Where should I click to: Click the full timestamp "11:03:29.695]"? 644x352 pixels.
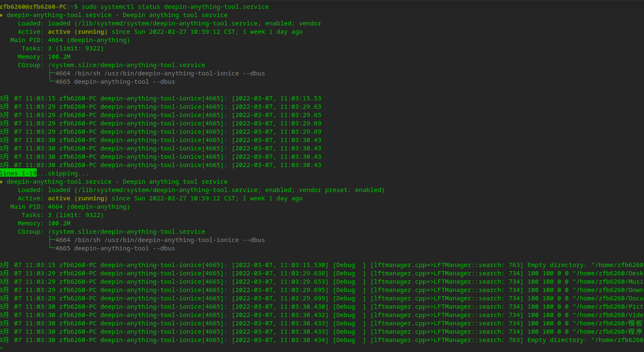point(304,290)
